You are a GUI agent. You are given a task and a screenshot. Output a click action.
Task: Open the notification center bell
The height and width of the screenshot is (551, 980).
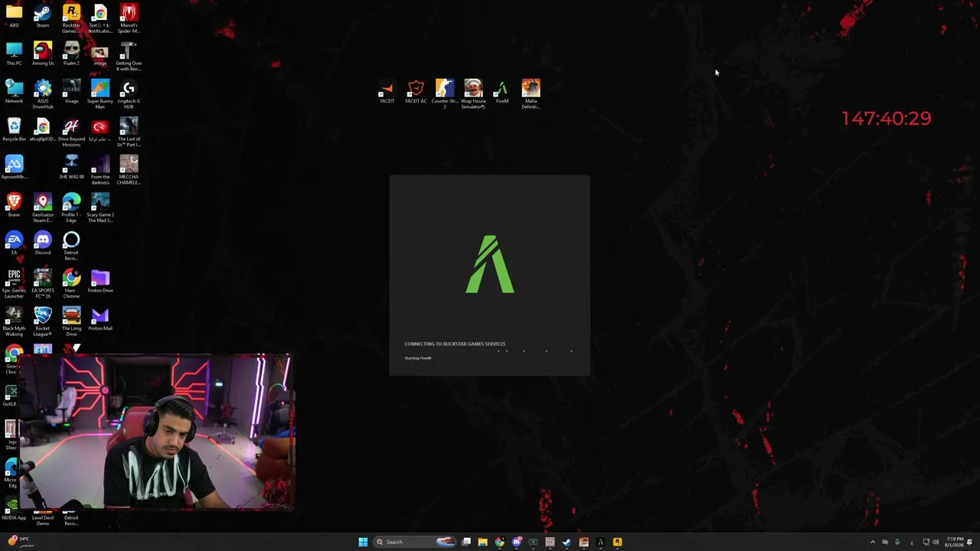[x=970, y=542]
